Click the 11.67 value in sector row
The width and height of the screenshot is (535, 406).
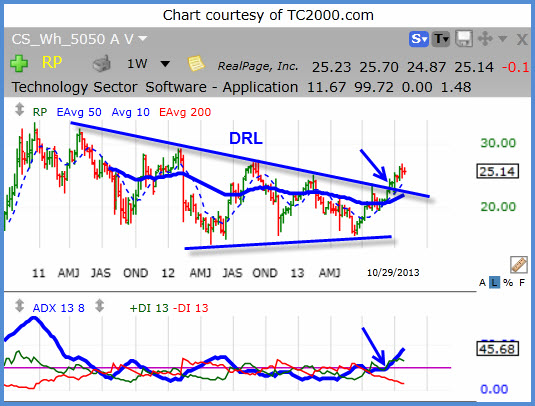pyautogui.click(x=327, y=87)
